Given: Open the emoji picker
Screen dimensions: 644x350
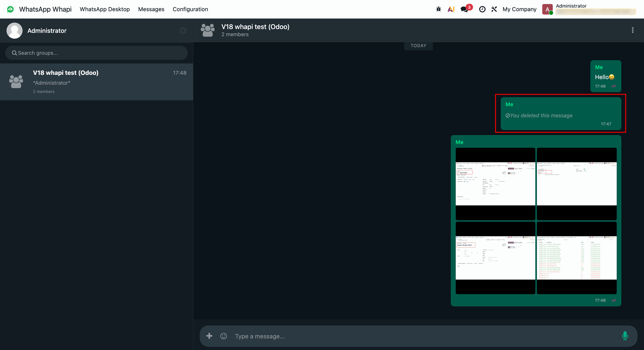Looking at the screenshot, I should [224, 336].
